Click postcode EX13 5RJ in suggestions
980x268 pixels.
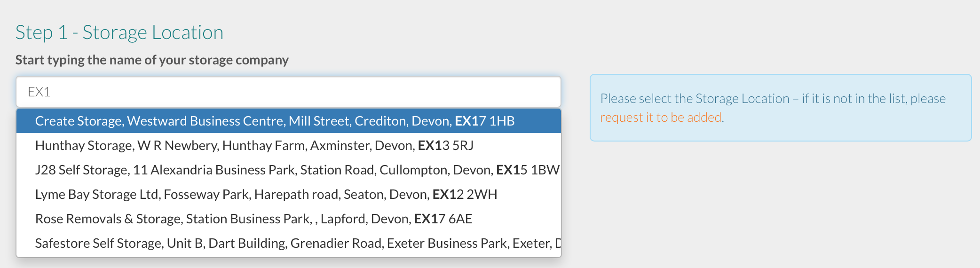coord(445,146)
